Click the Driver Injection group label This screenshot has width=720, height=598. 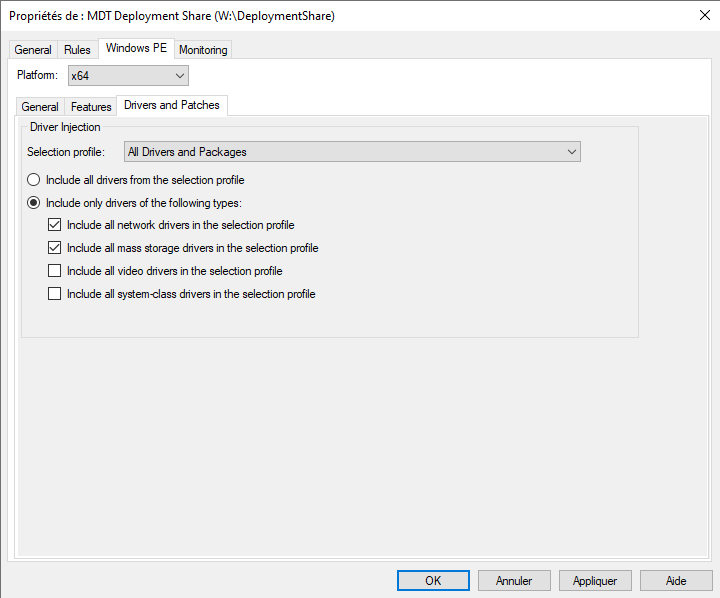point(65,127)
